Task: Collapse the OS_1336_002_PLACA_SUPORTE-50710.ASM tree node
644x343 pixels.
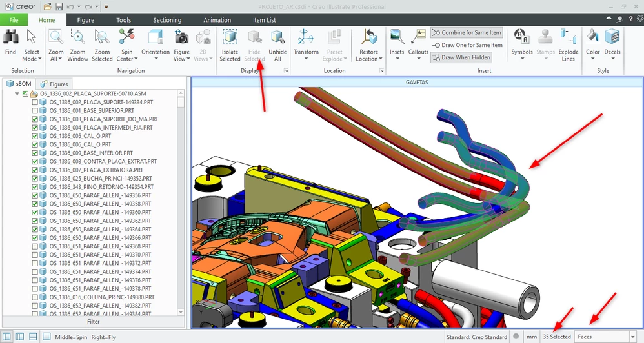Action: point(17,93)
